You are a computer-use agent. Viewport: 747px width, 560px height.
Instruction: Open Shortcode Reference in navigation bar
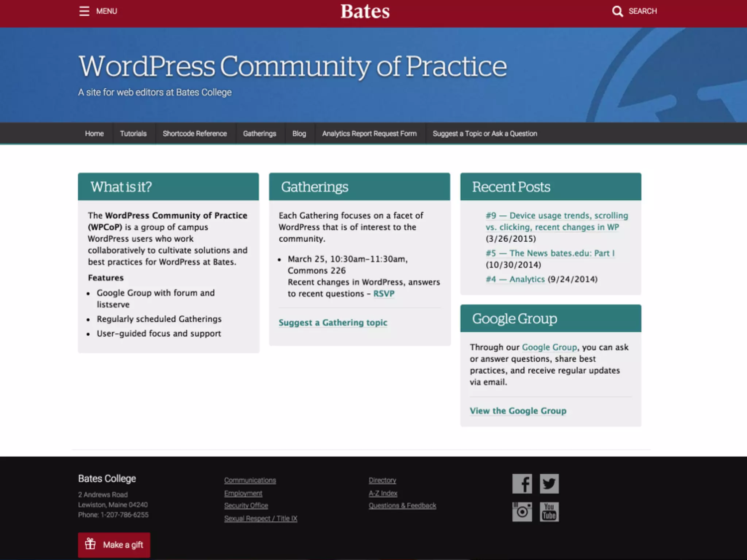[x=195, y=133]
